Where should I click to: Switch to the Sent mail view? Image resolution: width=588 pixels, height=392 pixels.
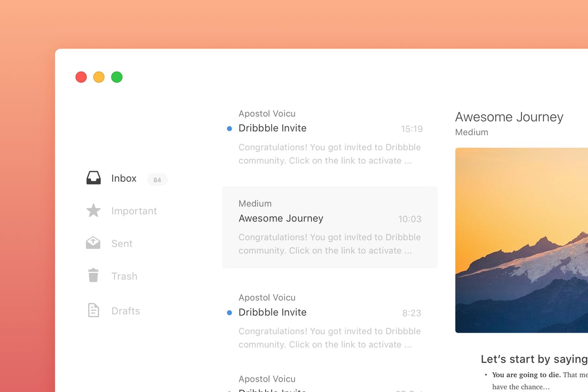[122, 243]
